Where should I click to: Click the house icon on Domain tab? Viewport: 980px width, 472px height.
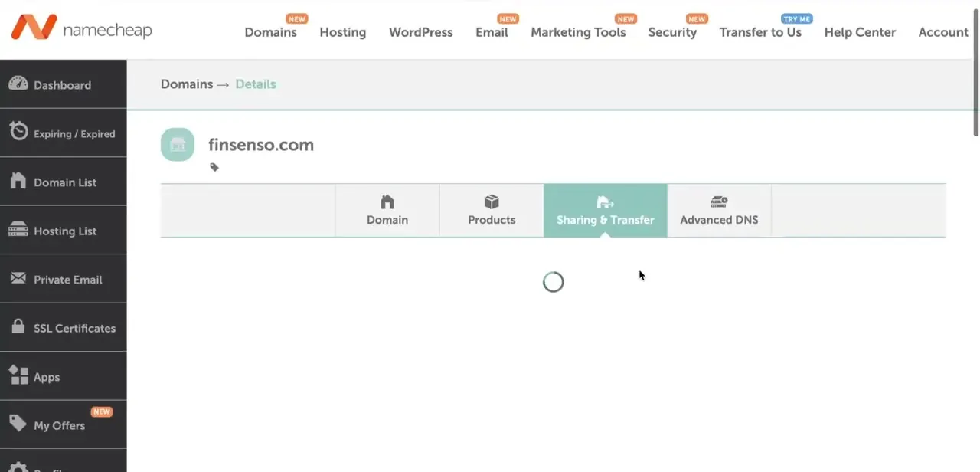387,202
